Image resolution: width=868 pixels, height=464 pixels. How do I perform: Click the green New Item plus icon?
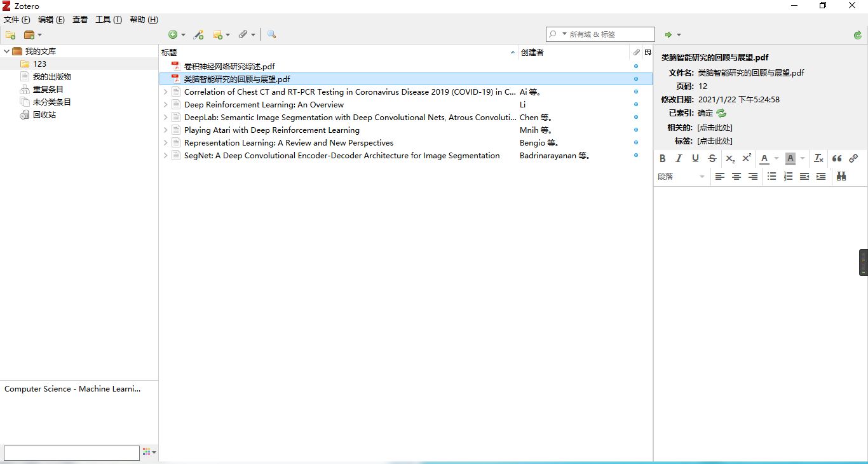(173, 35)
